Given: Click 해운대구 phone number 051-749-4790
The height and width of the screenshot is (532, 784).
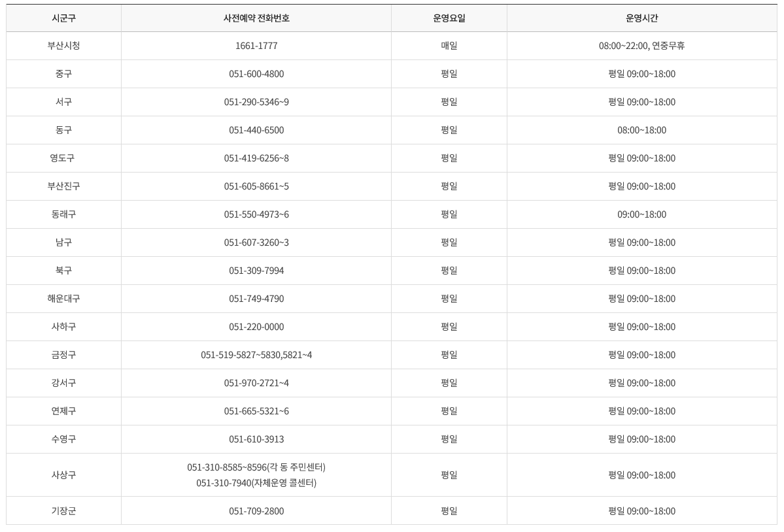Looking at the screenshot, I should (256, 299).
